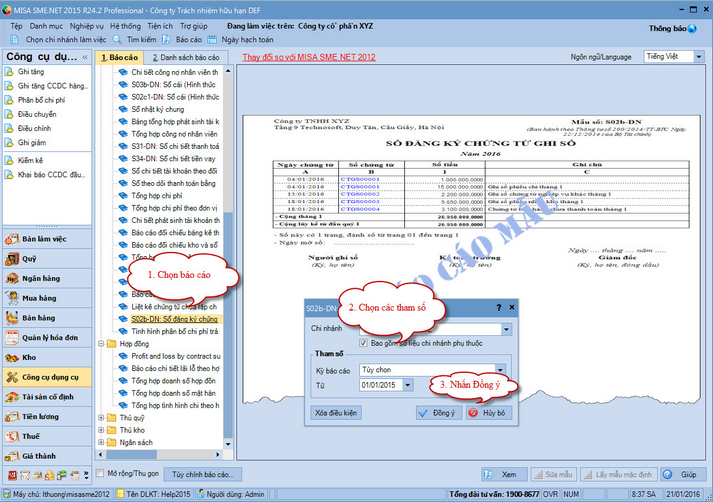The height and width of the screenshot is (502, 713).
Task: Select Sổ nhật ký chung report
Action: tap(158, 109)
